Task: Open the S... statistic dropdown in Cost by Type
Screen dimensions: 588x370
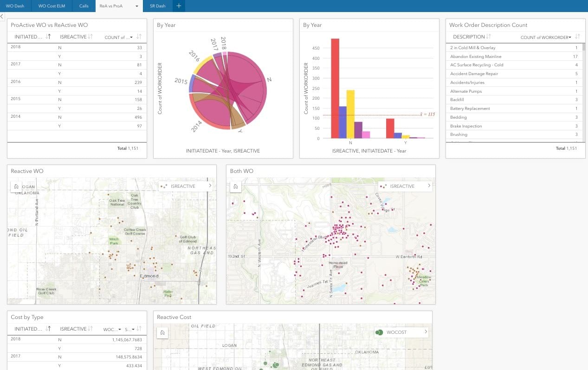Action: tap(132, 329)
